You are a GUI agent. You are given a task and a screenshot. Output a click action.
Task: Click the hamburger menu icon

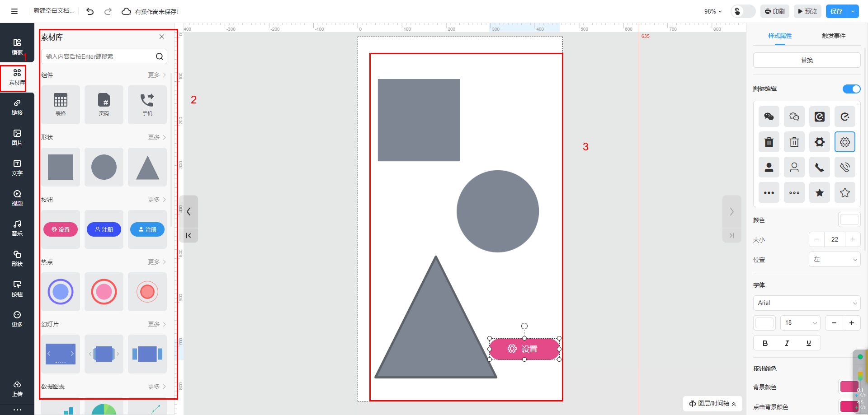[x=14, y=11]
